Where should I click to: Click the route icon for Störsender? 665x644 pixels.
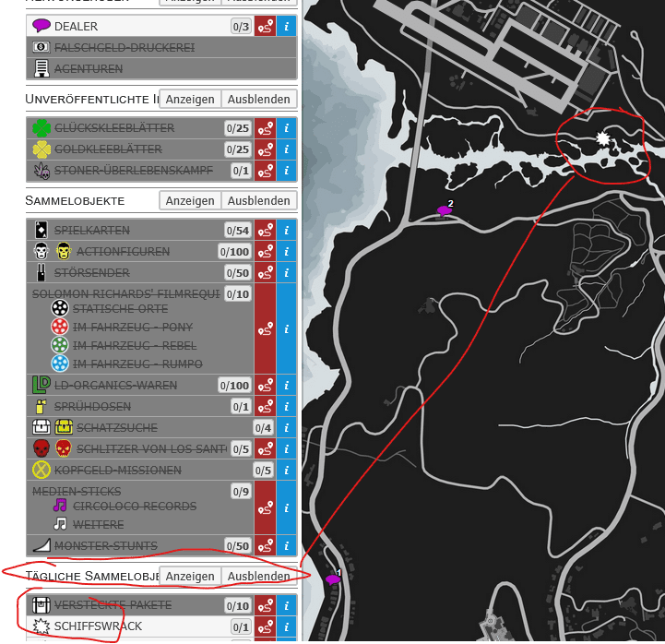[x=265, y=273]
